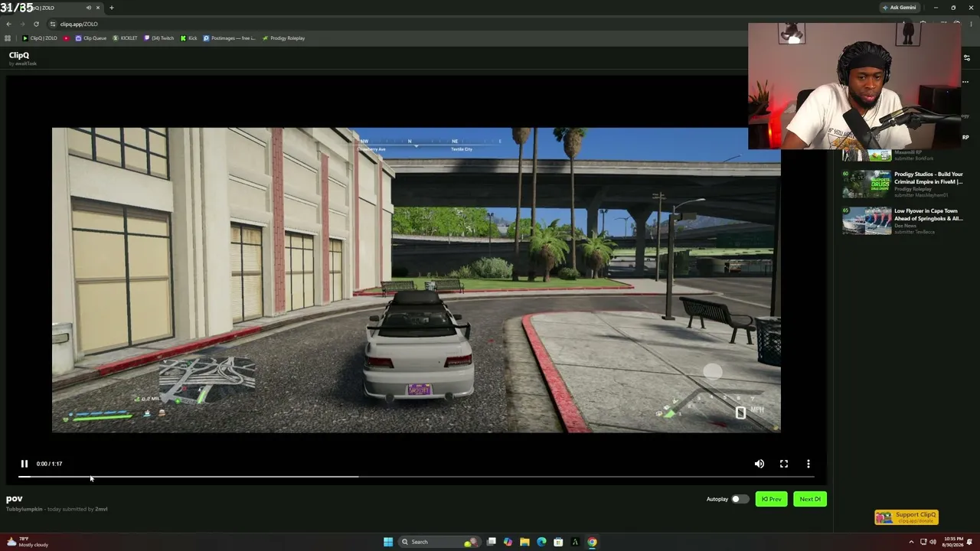Pause the video with the player control
The height and width of the screenshot is (551, 980).
point(24,464)
